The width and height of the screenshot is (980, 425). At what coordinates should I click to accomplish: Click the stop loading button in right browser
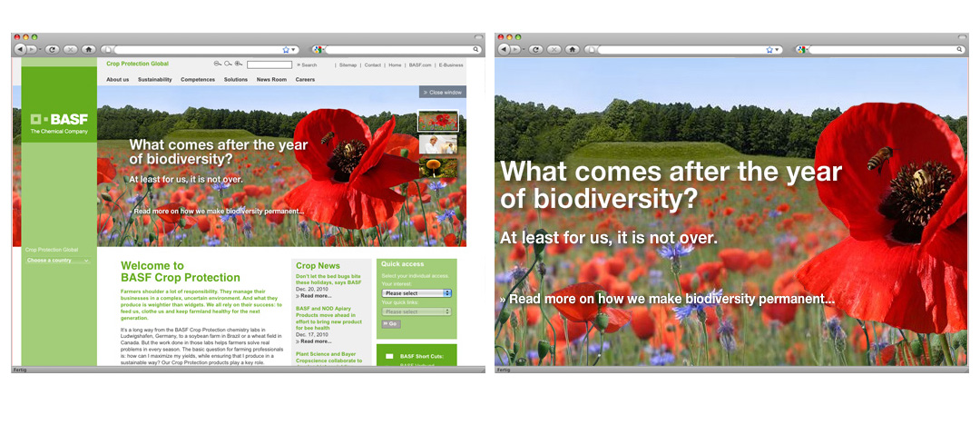coord(554,49)
